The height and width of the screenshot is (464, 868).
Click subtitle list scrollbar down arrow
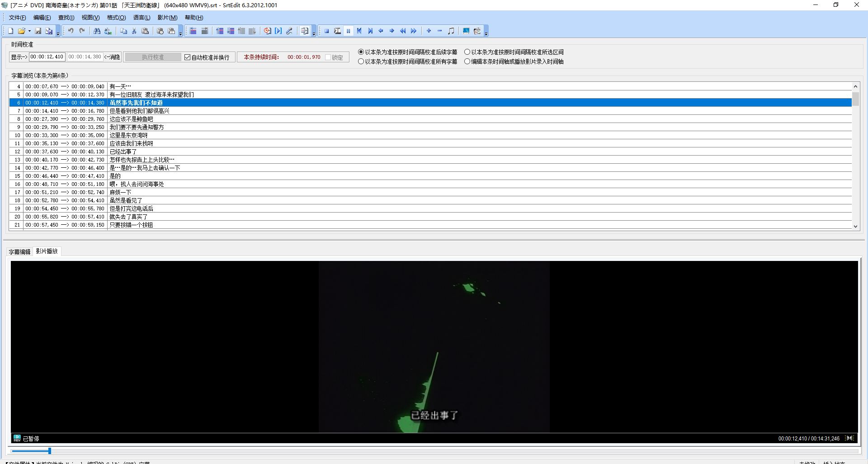(855, 226)
